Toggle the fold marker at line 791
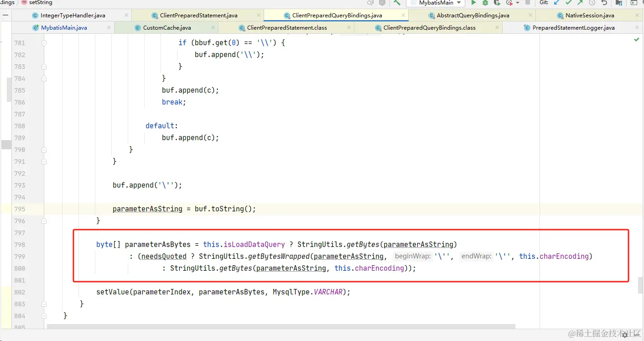 coord(44,162)
